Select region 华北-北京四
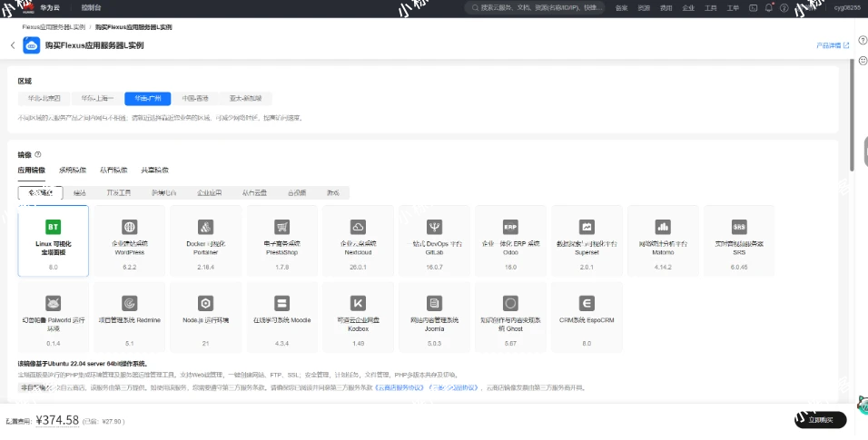This screenshot has width=868, height=440. [x=44, y=99]
